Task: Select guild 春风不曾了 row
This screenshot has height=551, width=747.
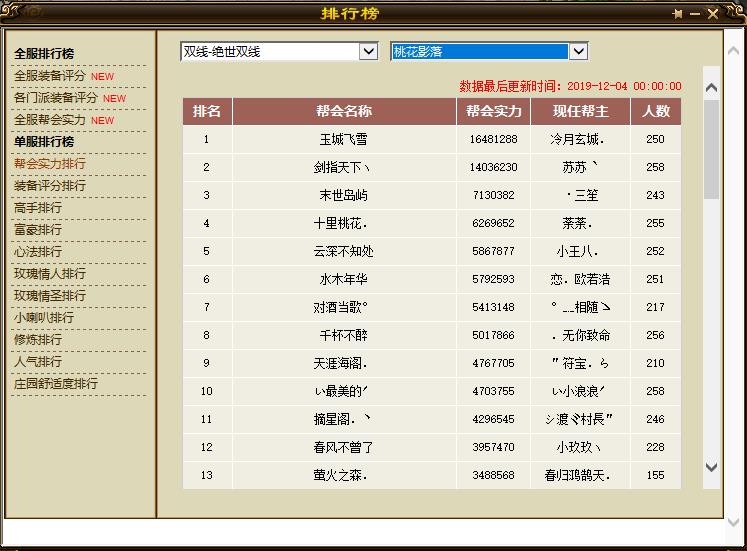Action: pyautogui.click(x=432, y=447)
